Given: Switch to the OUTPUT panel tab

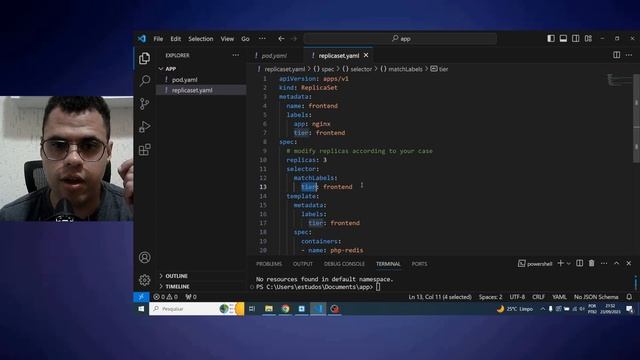Looking at the screenshot, I should tap(302, 264).
